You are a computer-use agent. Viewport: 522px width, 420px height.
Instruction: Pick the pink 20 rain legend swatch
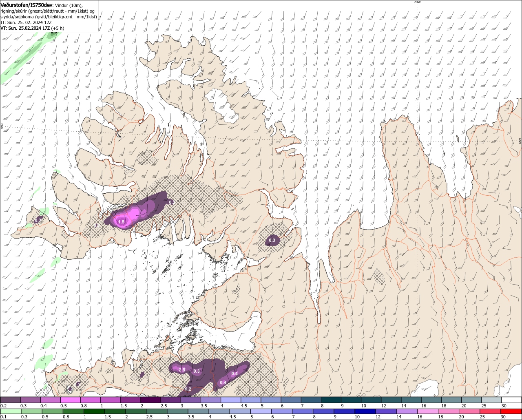pos(470,411)
